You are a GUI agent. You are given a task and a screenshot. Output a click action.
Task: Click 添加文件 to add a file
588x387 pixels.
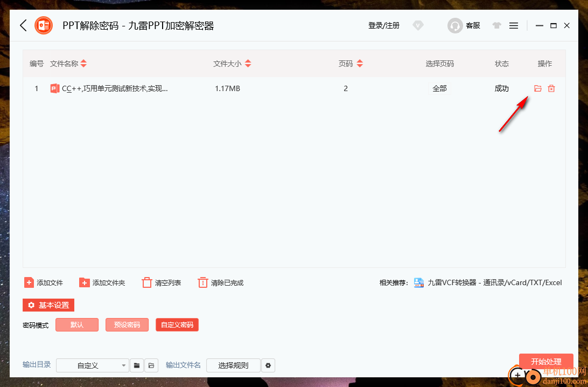(x=44, y=282)
